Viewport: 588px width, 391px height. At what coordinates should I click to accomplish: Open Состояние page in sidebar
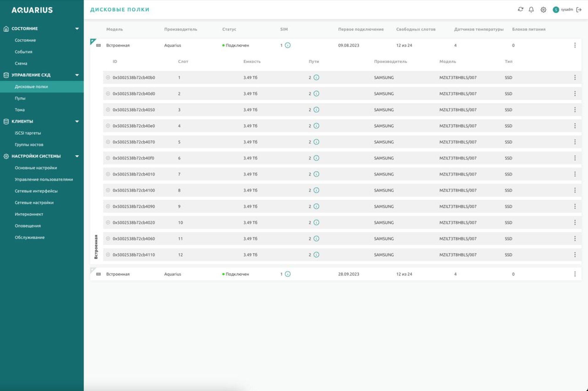click(25, 40)
